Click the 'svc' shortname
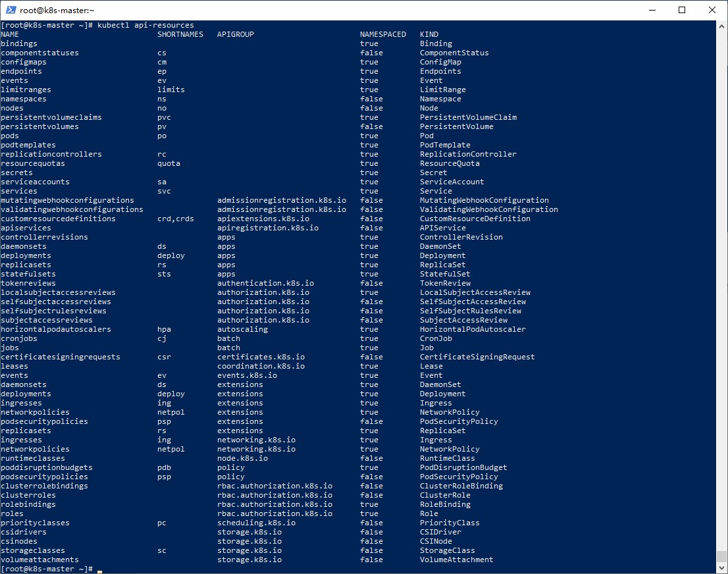 point(164,191)
